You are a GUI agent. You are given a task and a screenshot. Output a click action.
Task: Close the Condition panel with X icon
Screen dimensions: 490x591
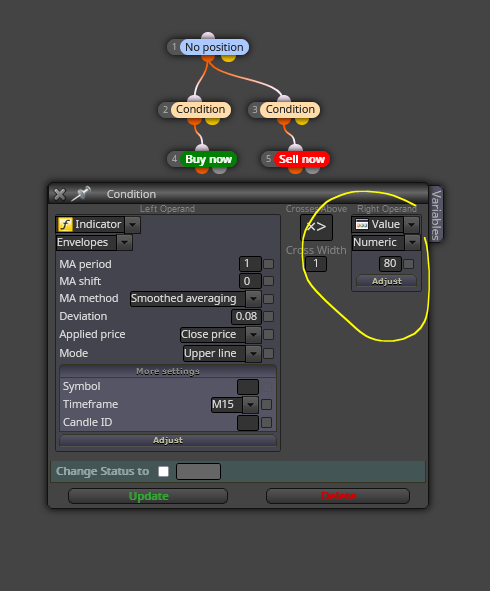pyautogui.click(x=60, y=194)
